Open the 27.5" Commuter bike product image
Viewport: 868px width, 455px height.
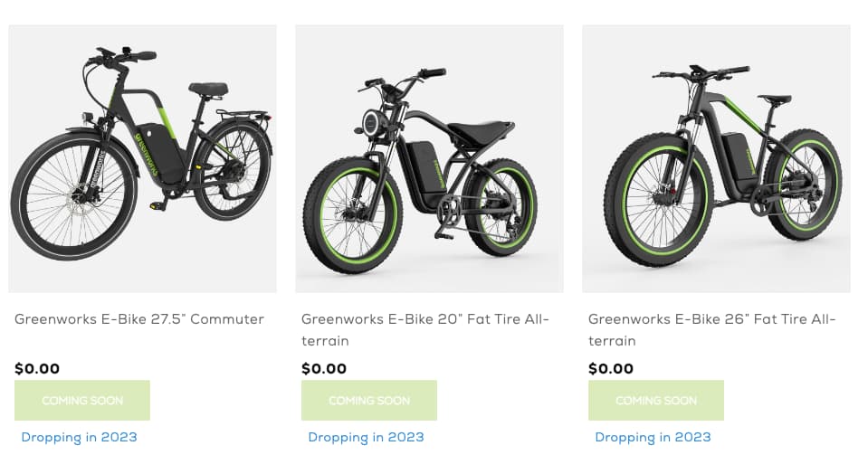pos(142,158)
